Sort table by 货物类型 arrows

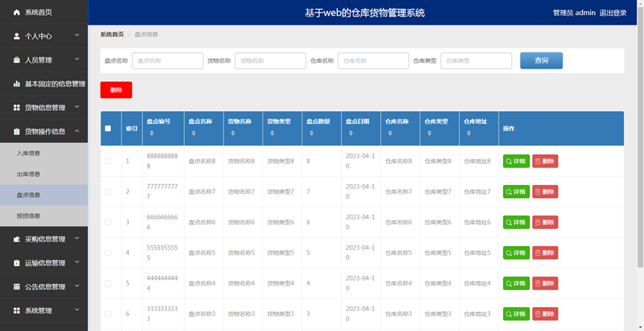tap(272, 133)
